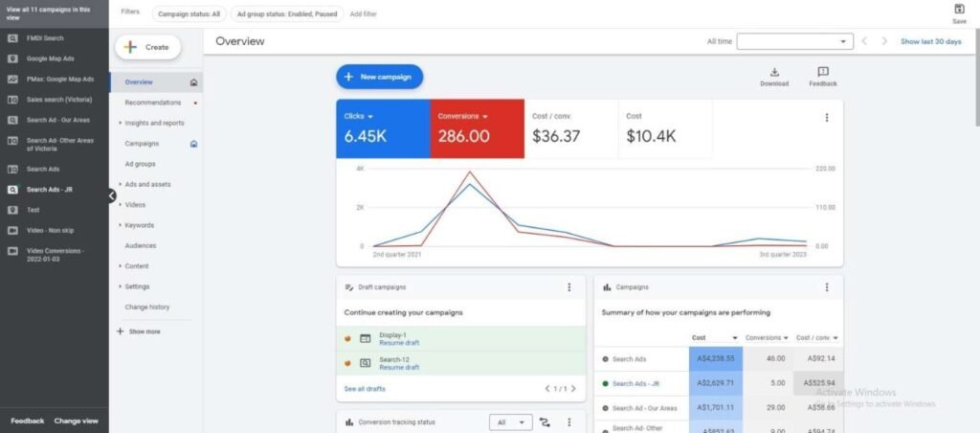This screenshot has width=980, height=433.
Task: Click the FMDI Search campaign icon
Action: [x=12, y=38]
